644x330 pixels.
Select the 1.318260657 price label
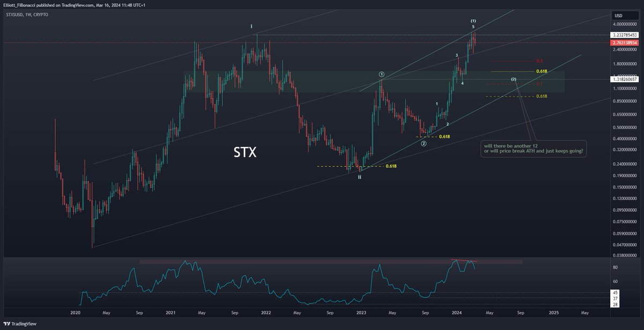(x=625, y=79)
